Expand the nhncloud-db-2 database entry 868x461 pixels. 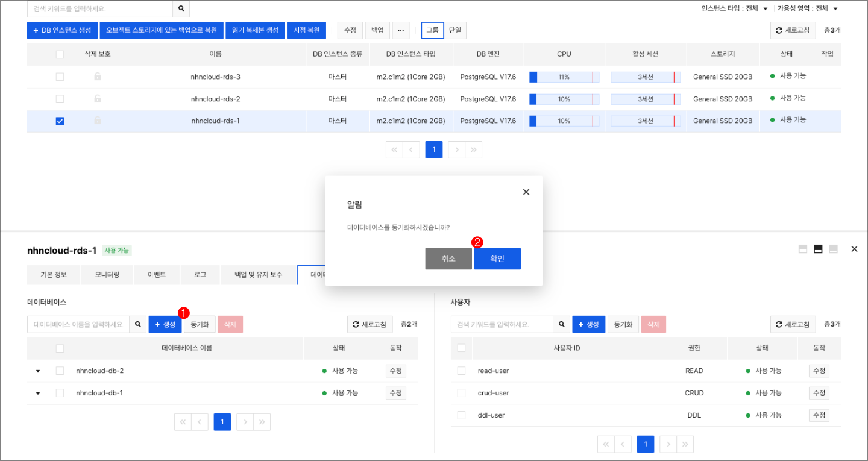coord(37,370)
